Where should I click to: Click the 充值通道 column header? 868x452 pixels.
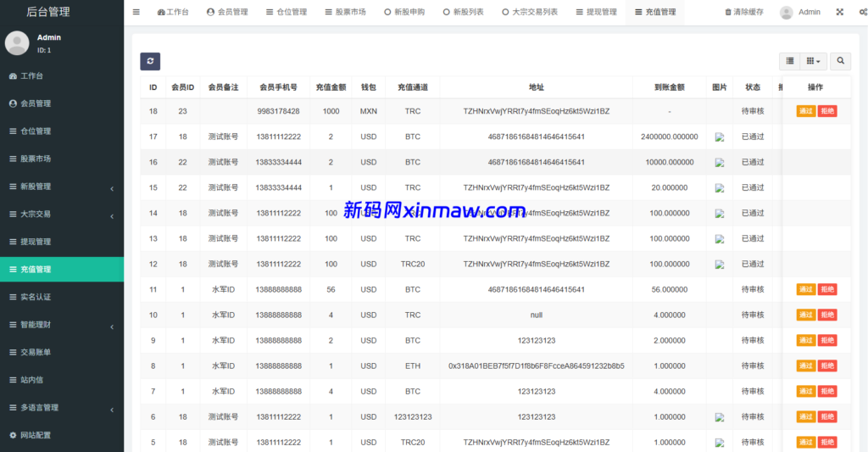[413, 87]
